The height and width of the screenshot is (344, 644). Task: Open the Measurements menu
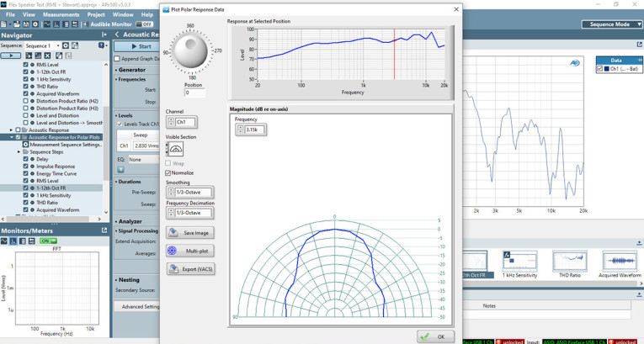click(x=60, y=14)
